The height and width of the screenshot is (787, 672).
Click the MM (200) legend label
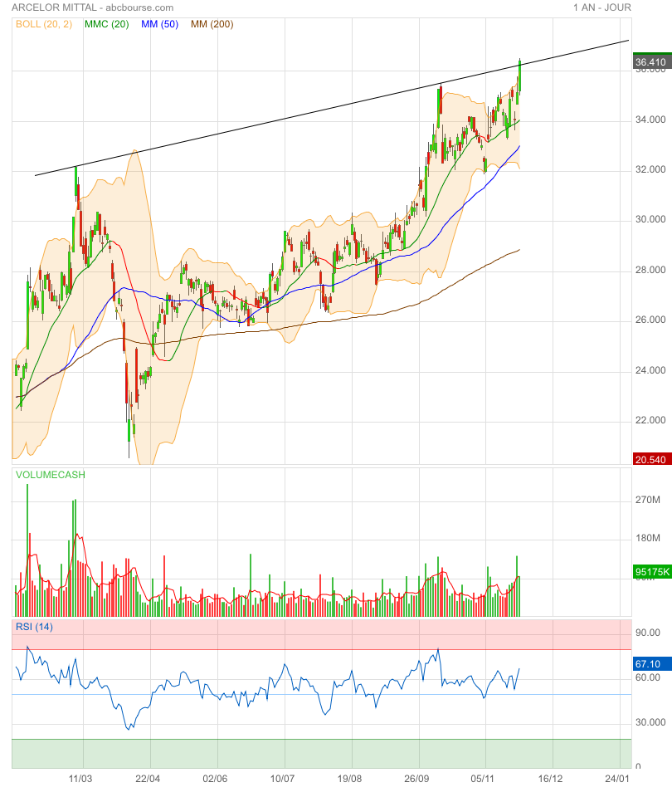tap(212, 24)
